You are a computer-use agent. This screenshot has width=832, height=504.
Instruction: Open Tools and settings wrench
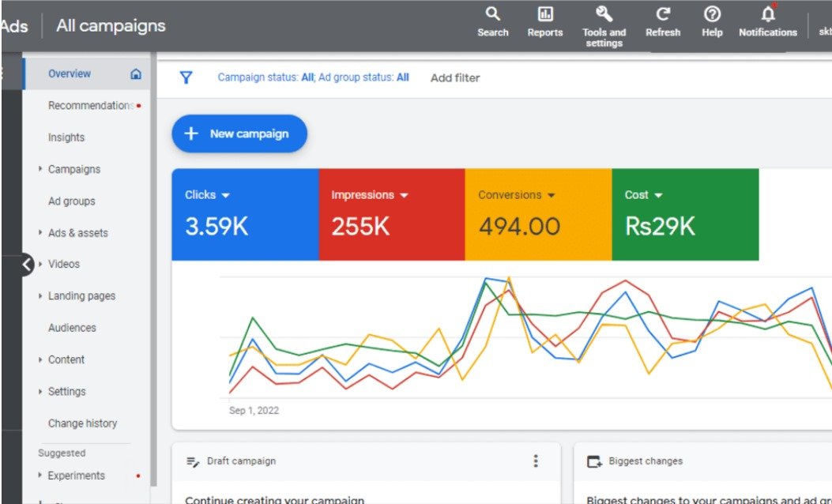(604, 14)
